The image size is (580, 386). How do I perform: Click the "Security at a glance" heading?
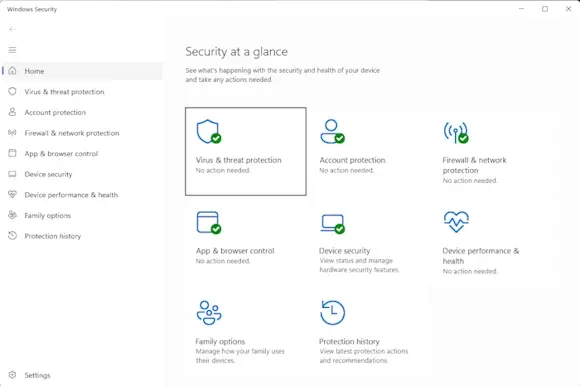click(236, 52)
